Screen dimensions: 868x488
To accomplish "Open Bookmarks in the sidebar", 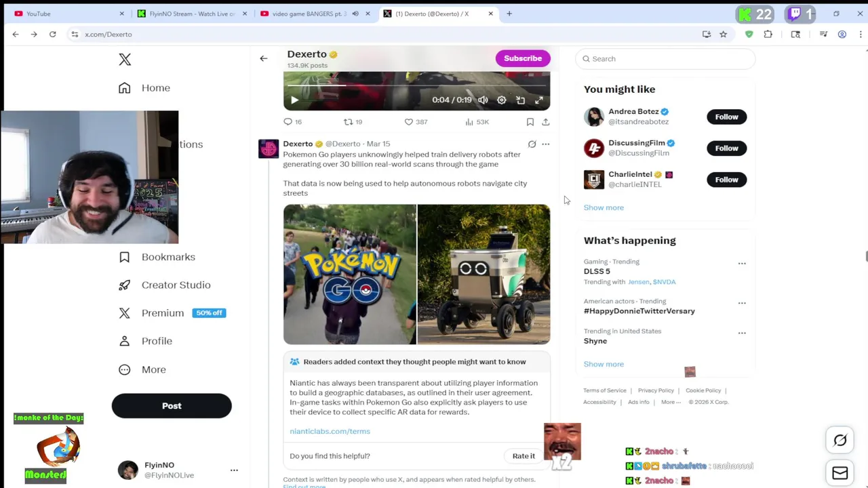I will click(157, 257).
